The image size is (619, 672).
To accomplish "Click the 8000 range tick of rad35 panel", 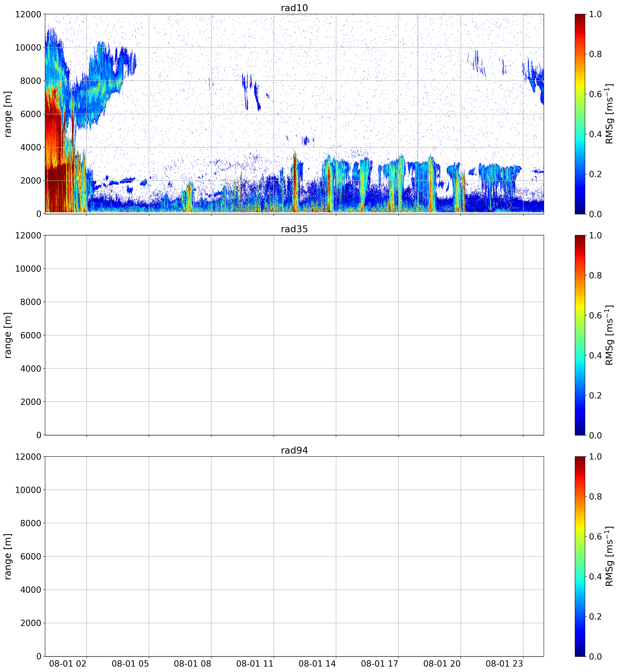I will click(31, 302).
